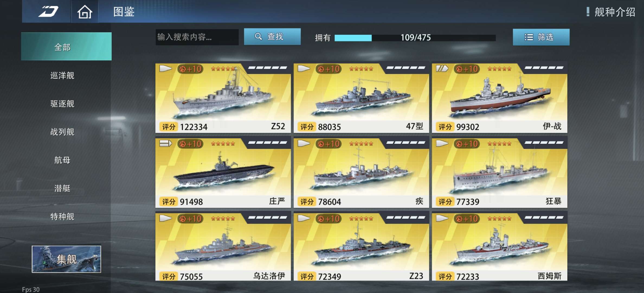Click the +10 upgrade badge on 47型 card
Image resolution: width=644 pixels, height=293 pixels.
[x=329, y=69]
